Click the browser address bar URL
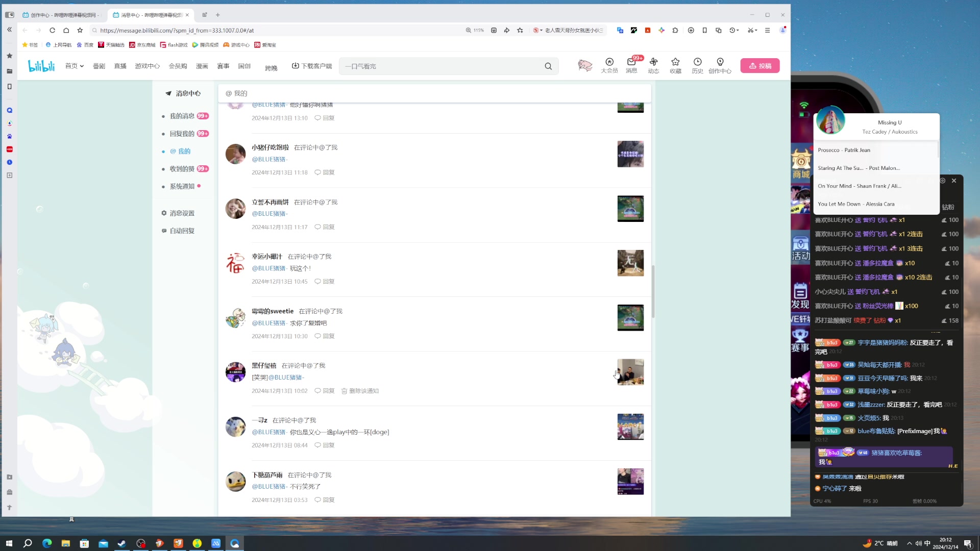The height and width of the screenshot is (551, 980). point(177,30)
